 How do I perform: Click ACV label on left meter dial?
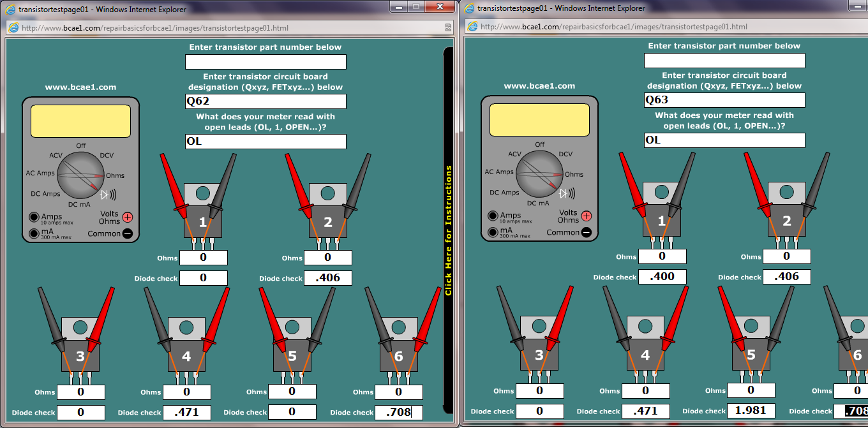click(56, 156)
